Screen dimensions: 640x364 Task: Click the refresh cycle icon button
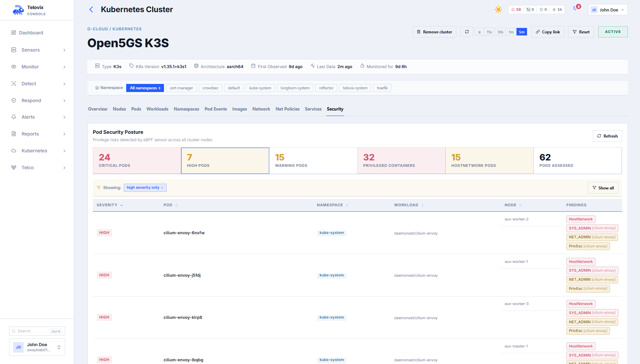[x=467, y=32]
